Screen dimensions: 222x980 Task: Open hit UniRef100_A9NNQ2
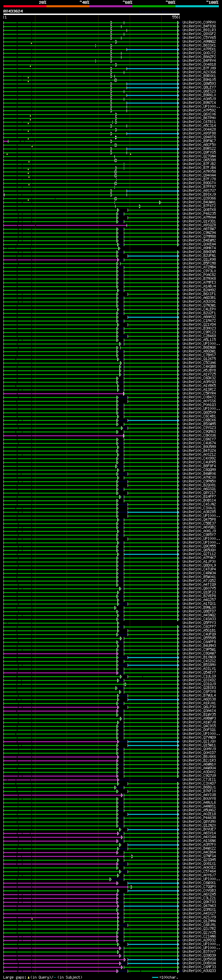(199, 41)
